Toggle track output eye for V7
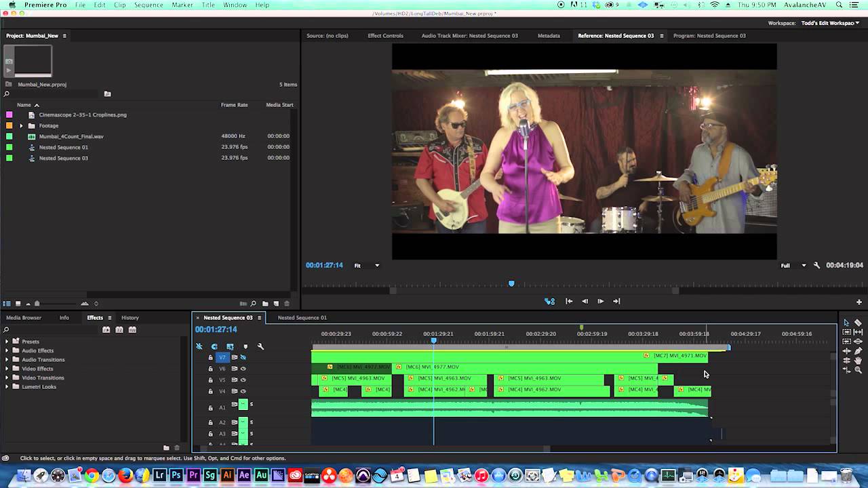The image size is (868, 488). [243, 357]
